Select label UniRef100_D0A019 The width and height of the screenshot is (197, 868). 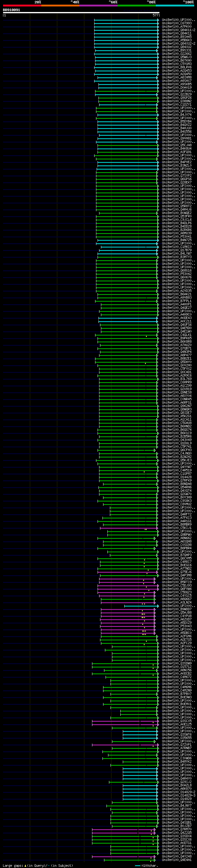coord(177,87)
